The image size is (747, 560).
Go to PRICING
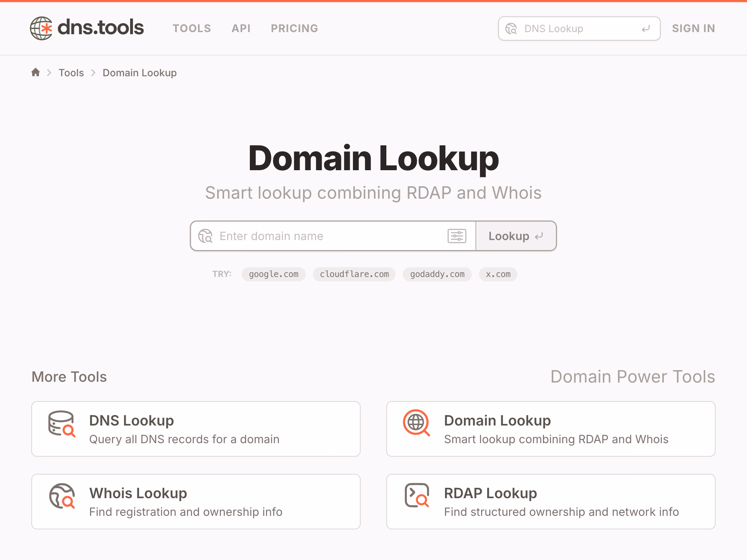pos(294,29)
